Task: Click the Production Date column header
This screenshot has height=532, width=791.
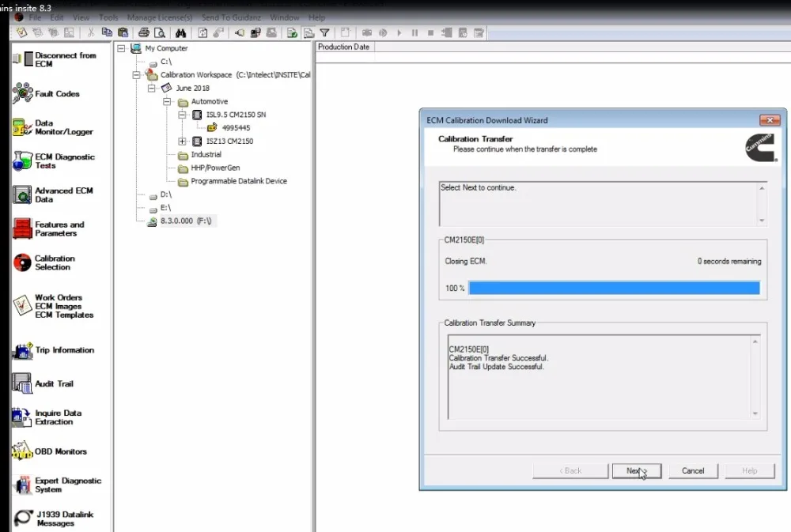Action: click(x=344, y=47)
